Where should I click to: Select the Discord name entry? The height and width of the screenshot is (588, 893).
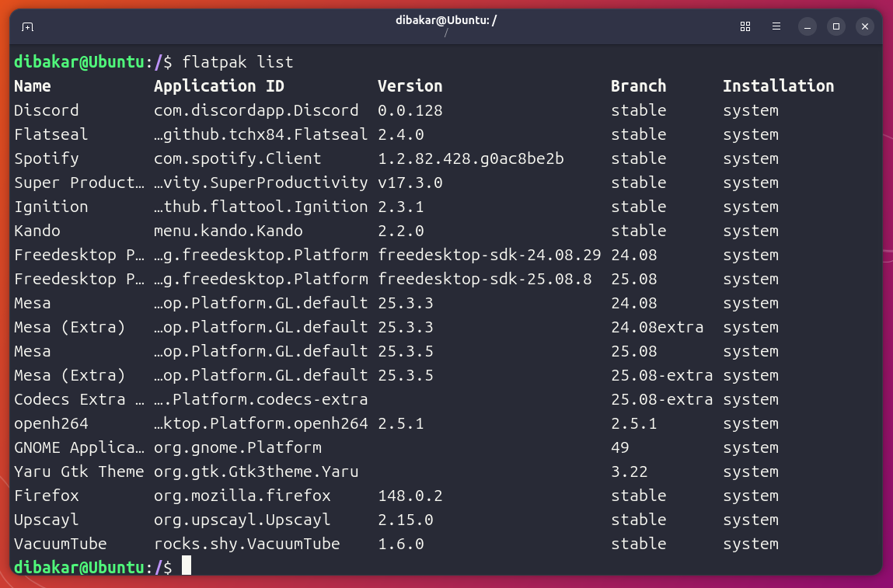point(46,110)
